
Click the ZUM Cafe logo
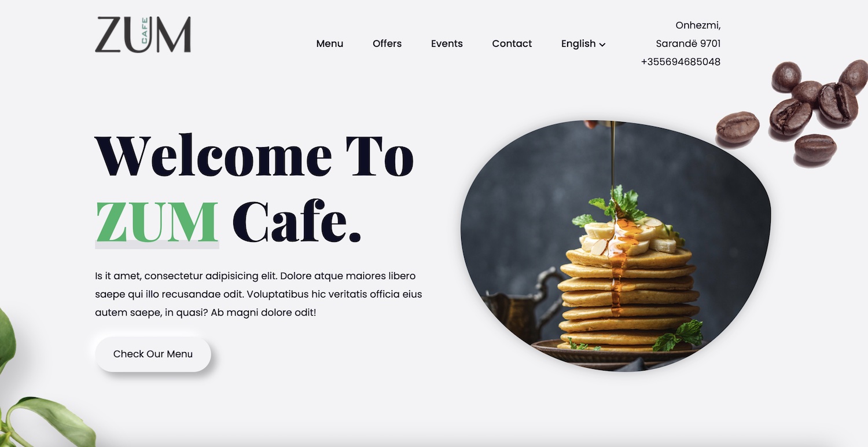[x=143, y=35]
